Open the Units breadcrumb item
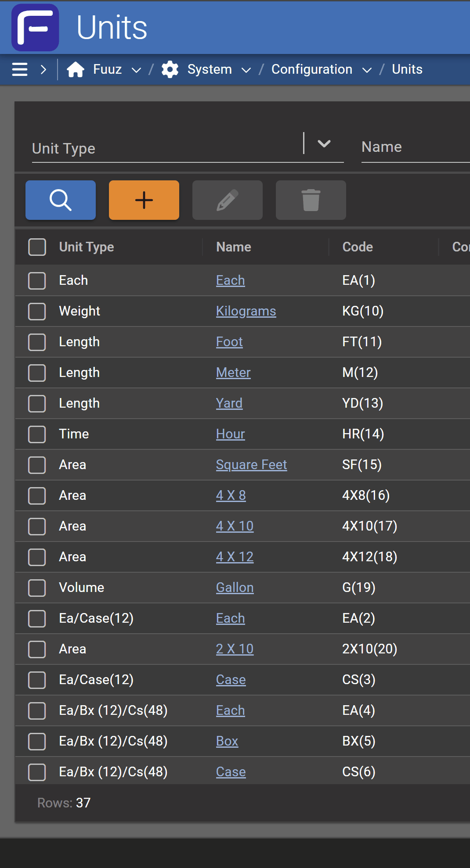The height and width of the screenshot is (868, 470). pyautogui.click(x=407, y=69)
